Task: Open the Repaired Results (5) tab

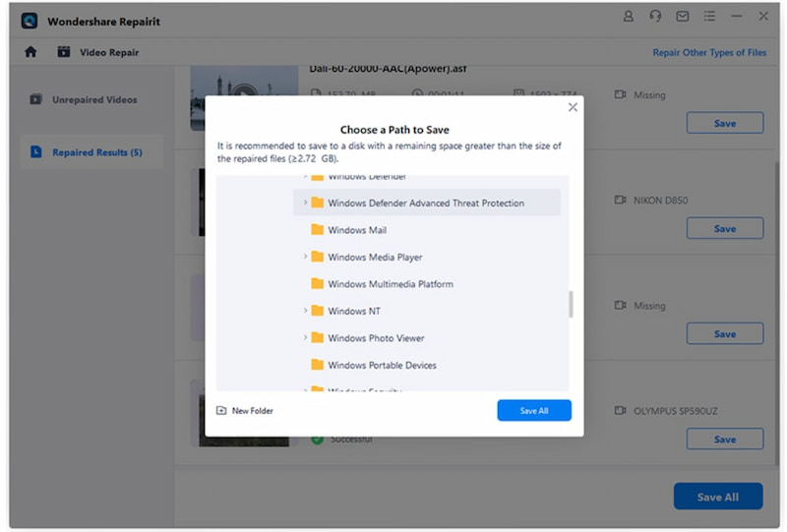Action: [95, 152]
